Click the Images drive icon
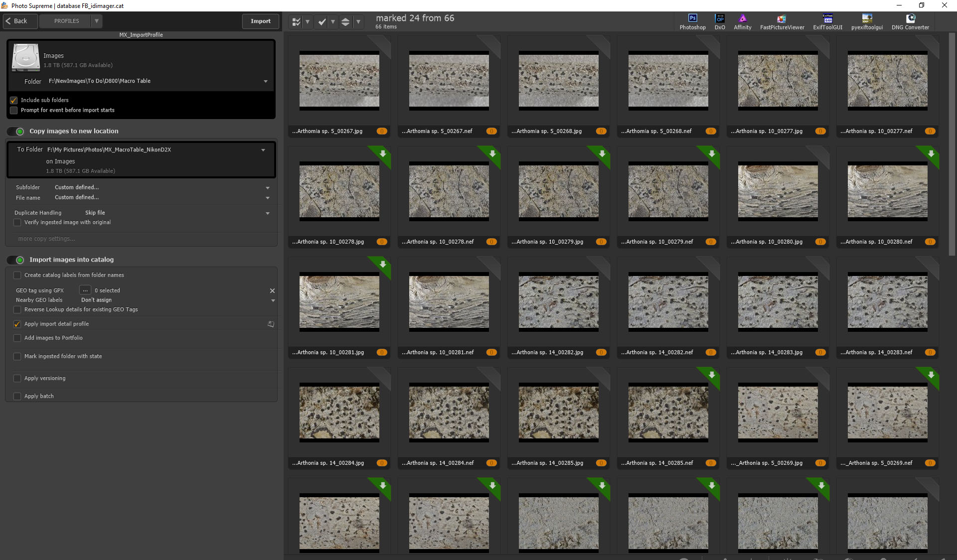 [25, 58]
